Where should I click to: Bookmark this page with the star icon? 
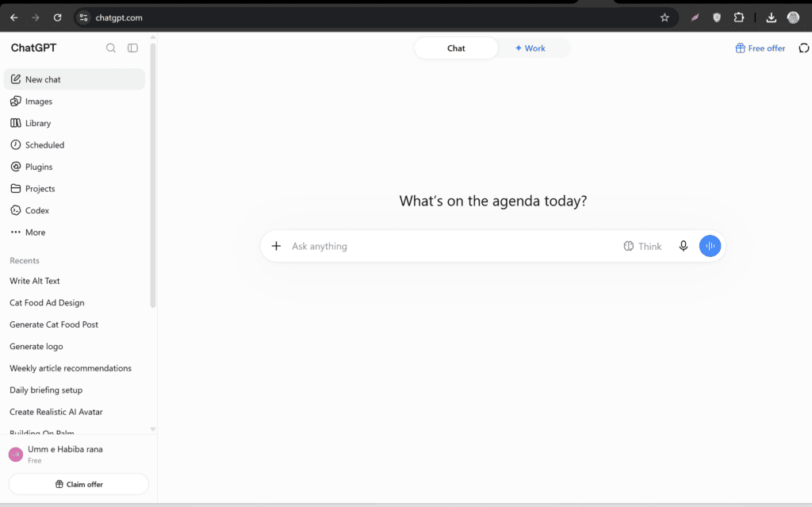pos(665,17)
